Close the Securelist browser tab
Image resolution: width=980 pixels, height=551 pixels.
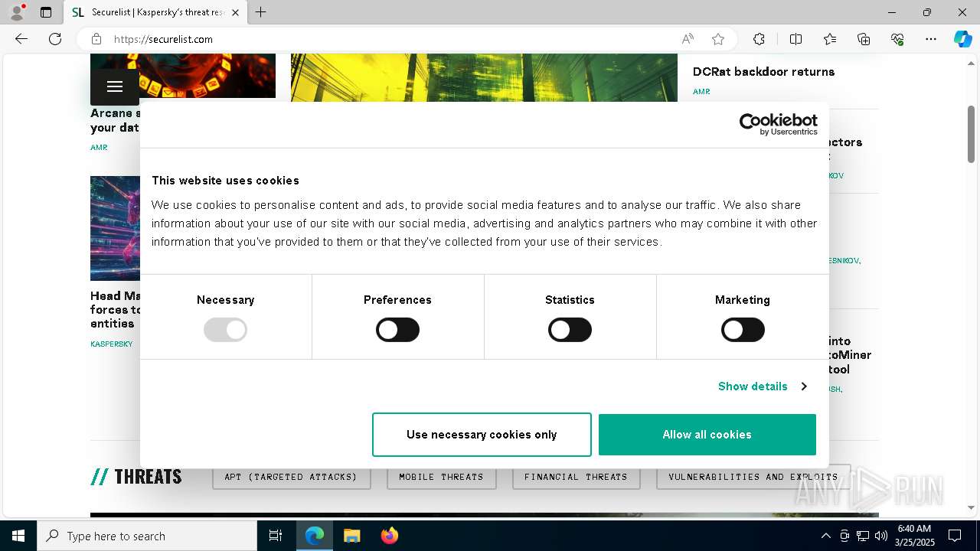click(235, 12)
